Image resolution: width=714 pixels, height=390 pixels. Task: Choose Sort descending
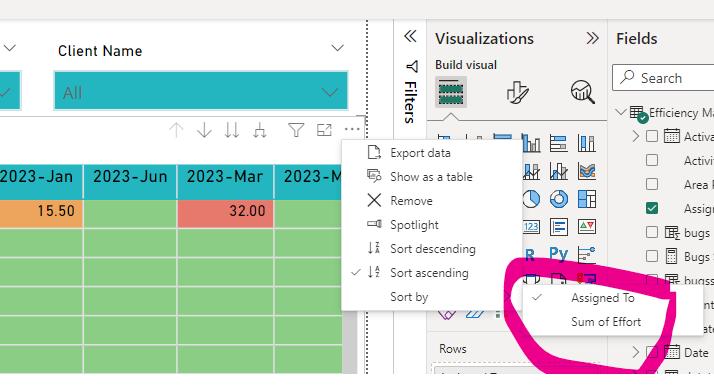(x=432, y=248)
